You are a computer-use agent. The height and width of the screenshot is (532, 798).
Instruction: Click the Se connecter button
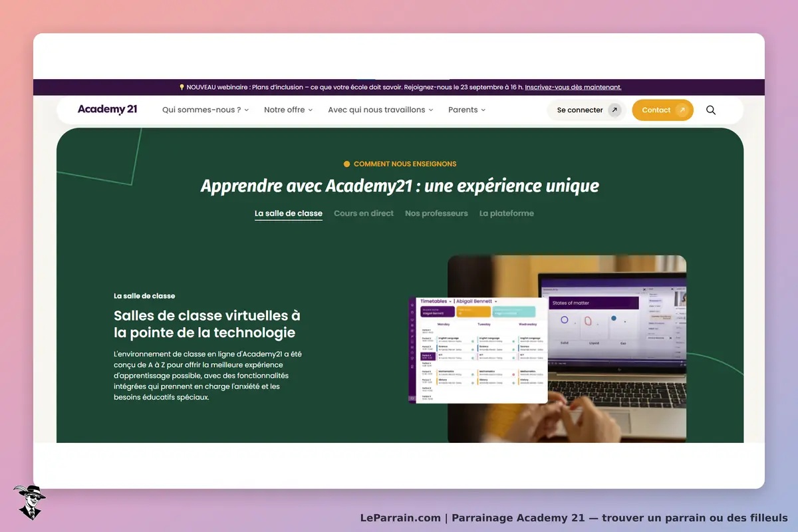587,110
